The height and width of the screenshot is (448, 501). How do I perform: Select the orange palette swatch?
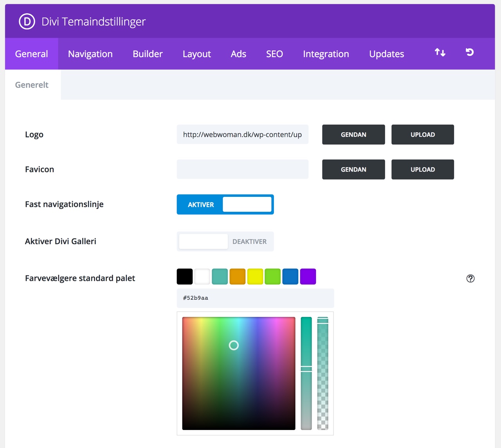[238, 277]
